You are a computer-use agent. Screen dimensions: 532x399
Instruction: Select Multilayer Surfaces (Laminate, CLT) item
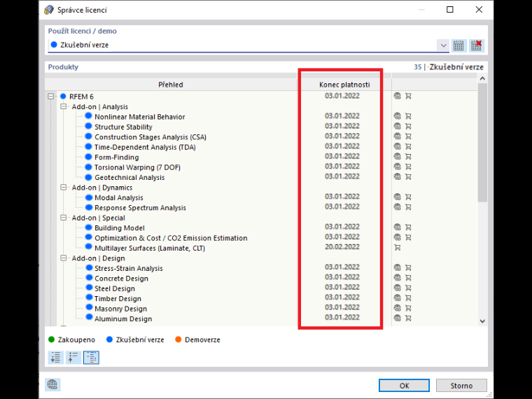coord(150,248)
